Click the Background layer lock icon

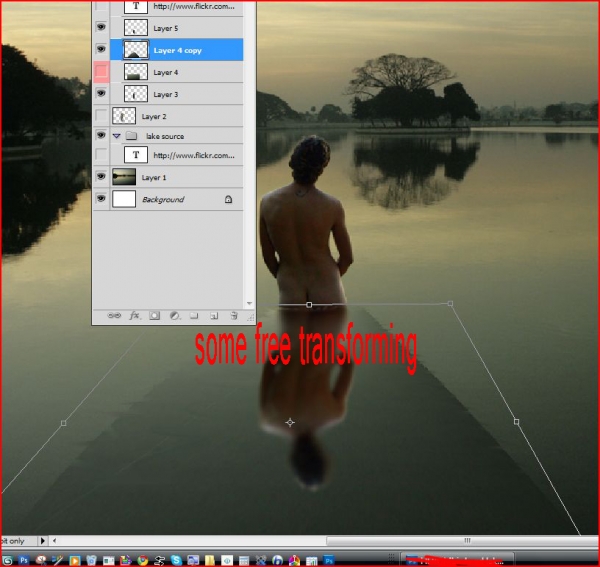click(228, 199)
